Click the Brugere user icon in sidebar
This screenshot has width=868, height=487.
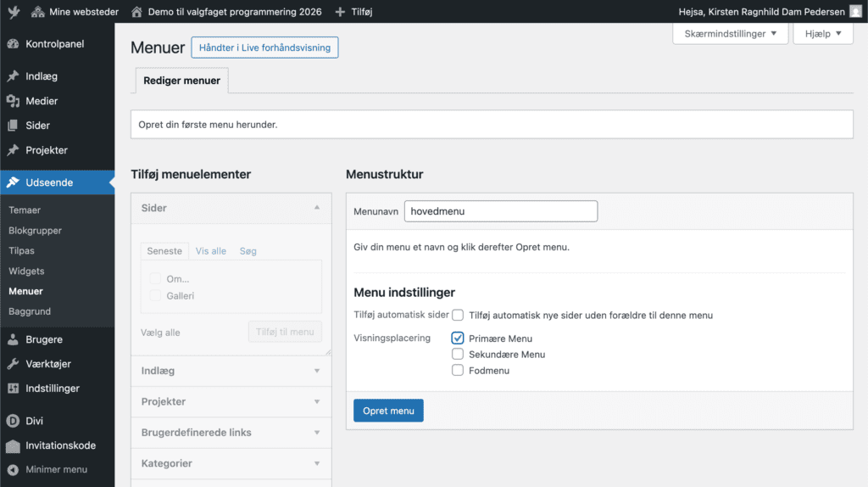point(13,339)
